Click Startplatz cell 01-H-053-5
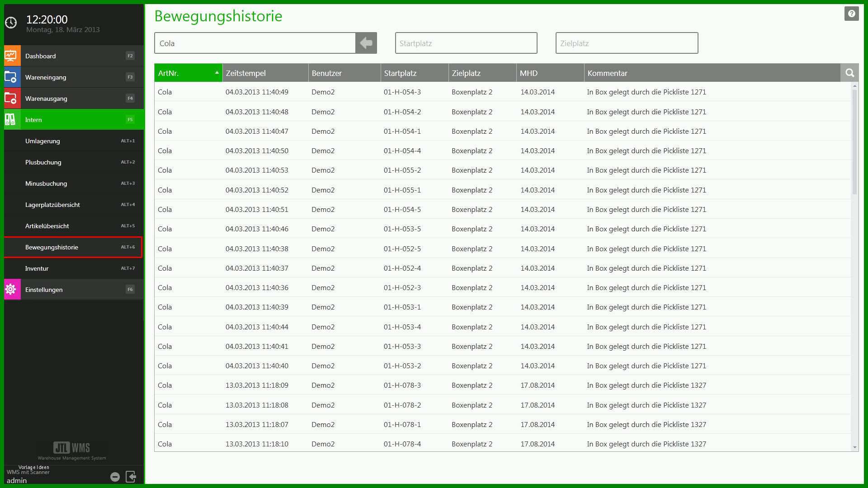This screenshot has width=868, height=488. point(402,229)
